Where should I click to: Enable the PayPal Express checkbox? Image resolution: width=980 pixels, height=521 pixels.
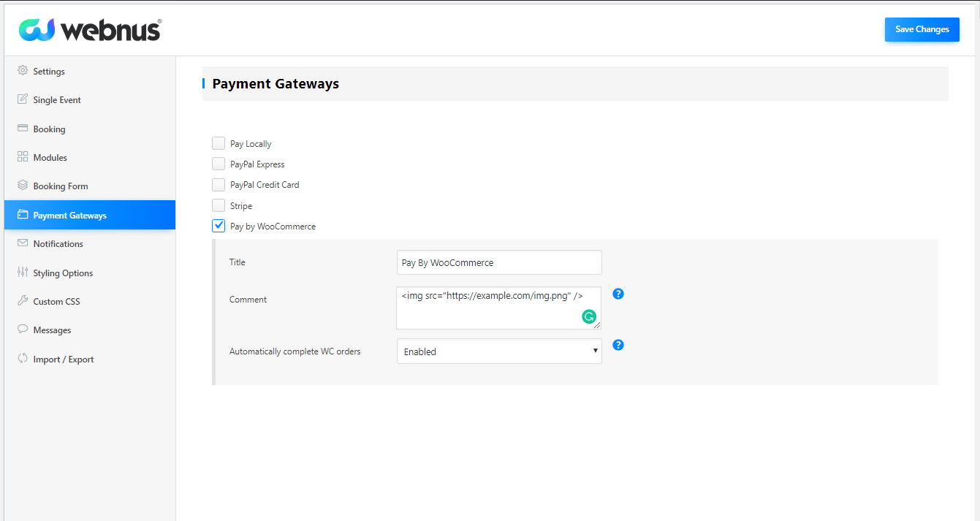[x=219, y=164]
